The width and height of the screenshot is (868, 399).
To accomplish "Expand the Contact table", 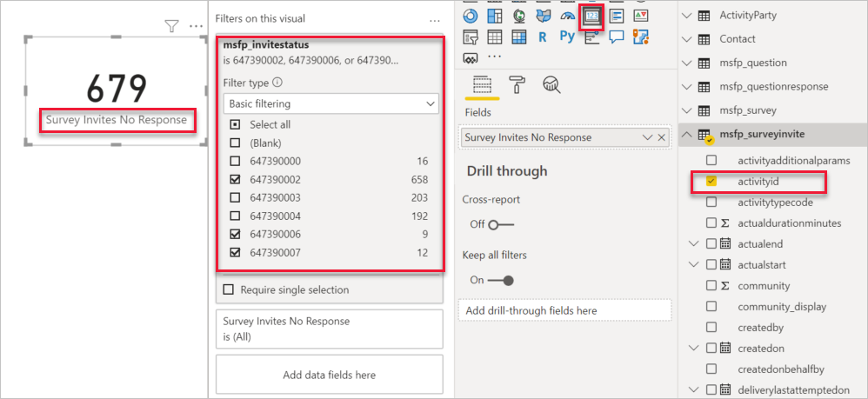I will tap(688, 39).
